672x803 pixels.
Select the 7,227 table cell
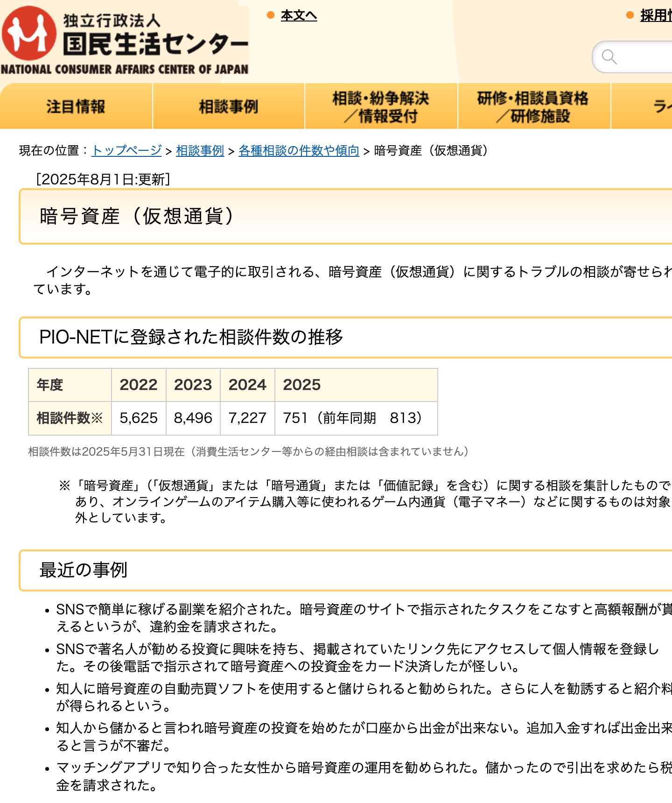coord(247,418)
